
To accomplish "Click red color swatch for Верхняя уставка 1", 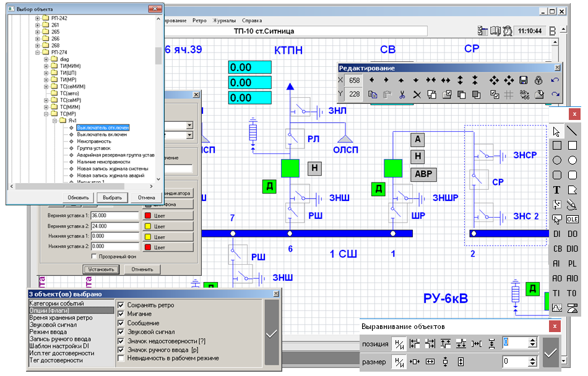I will 148,215.
